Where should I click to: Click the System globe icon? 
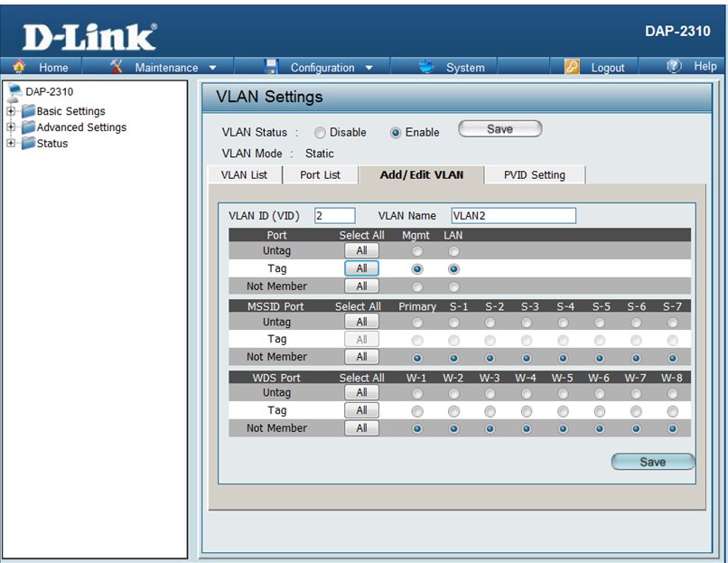pos(427,67)
